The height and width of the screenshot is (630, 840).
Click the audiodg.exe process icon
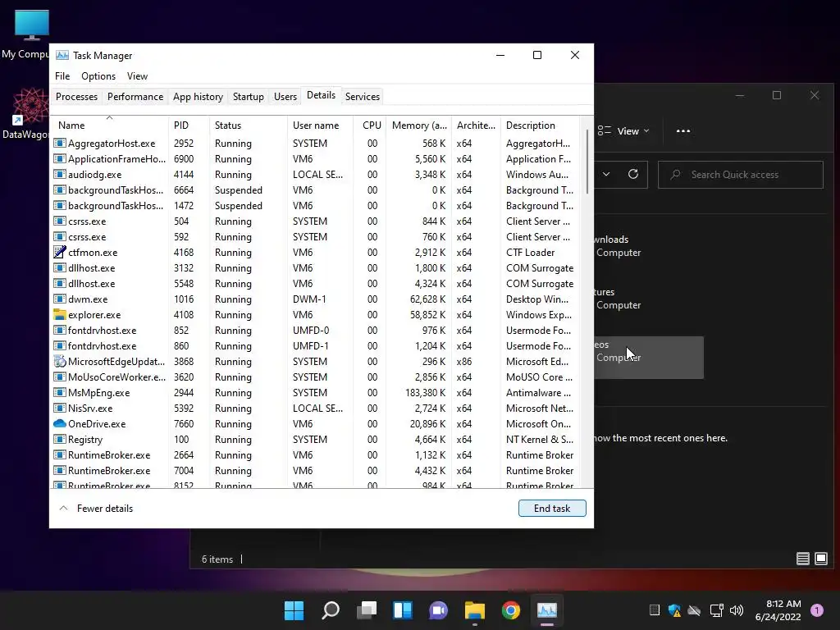(x=59, y=175)
